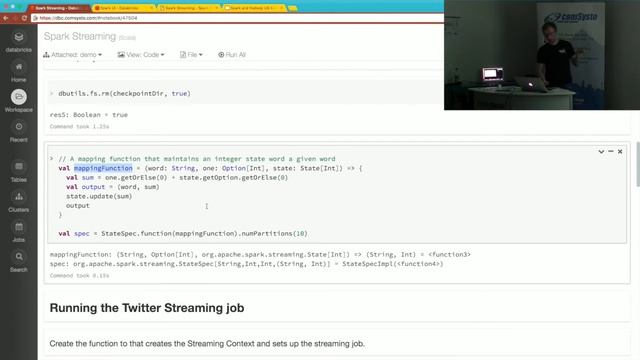Viewport: 640px width, 360px height.
Task: Minimize the mappingFunction cell with dash icon
Action: [x=611, y=151]
